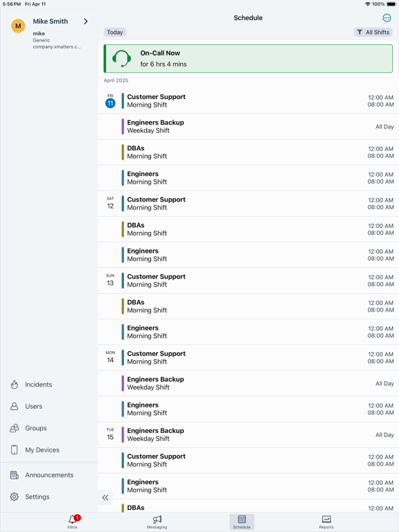
Task: Switch to the Inbox tab
Action: point(72,522)
